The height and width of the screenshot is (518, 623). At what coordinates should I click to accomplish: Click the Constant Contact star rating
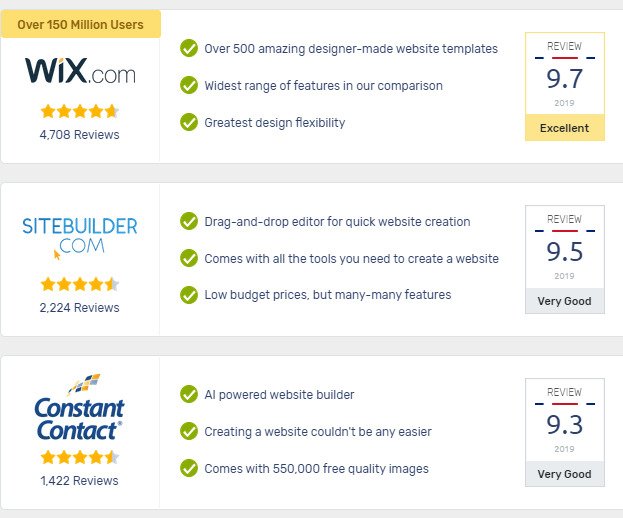pos(80,457)
